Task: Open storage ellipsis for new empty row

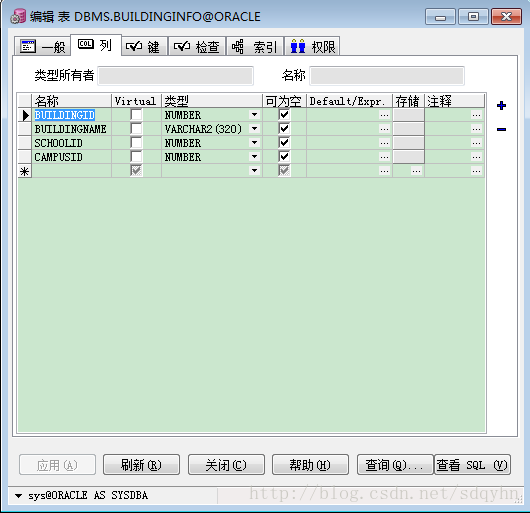Action: (x=416, y=171)
